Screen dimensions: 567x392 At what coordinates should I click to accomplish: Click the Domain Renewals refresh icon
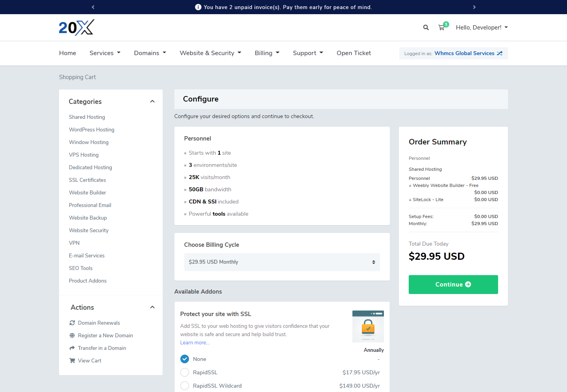tap(72, 323)
